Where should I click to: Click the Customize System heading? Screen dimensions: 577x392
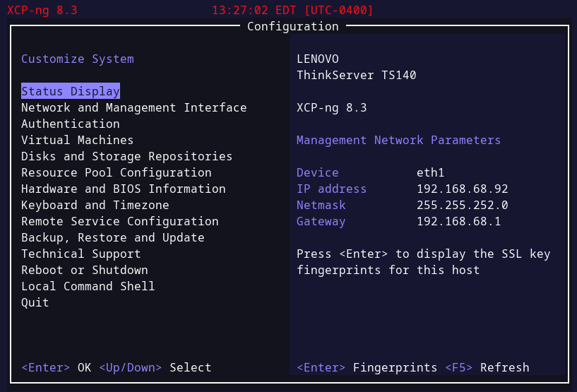(77, 59)
